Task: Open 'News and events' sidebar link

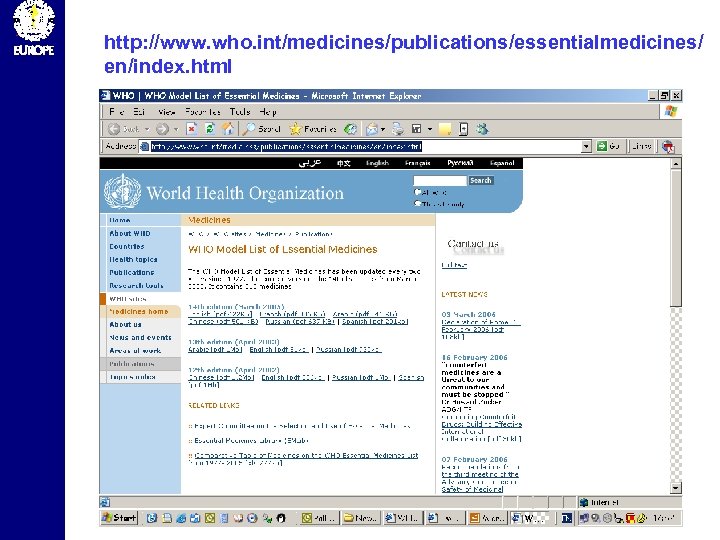Action: click(140, 338)
